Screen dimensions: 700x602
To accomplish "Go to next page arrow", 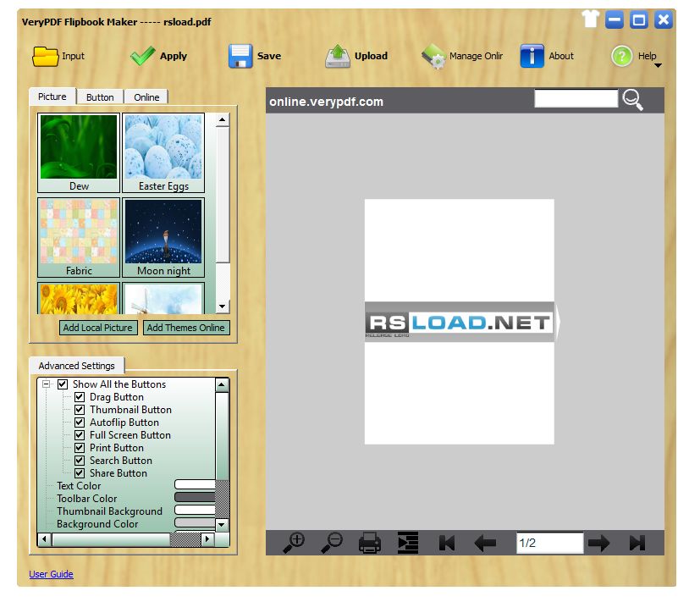I will coord(598,544).
